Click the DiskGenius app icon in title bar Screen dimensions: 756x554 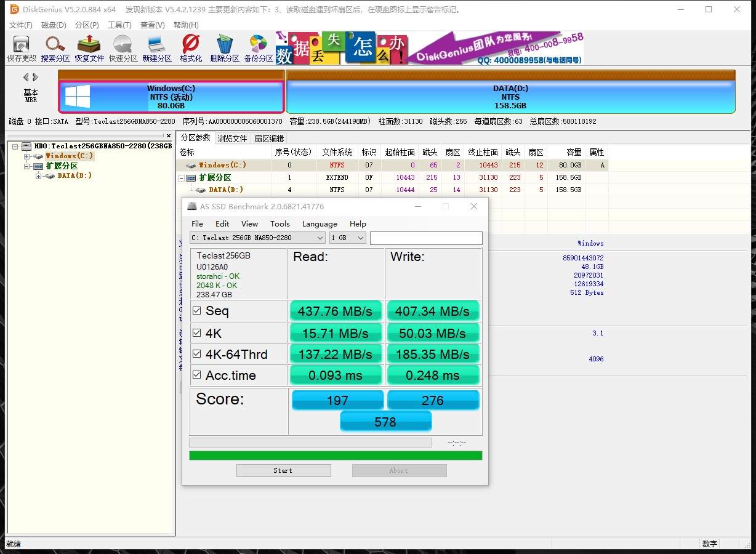tap(14, 9)
